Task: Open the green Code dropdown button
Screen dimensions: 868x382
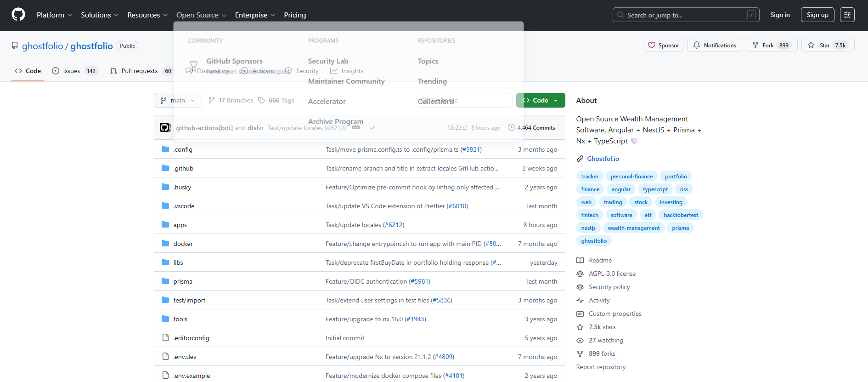Action: [x=541, y=100]
